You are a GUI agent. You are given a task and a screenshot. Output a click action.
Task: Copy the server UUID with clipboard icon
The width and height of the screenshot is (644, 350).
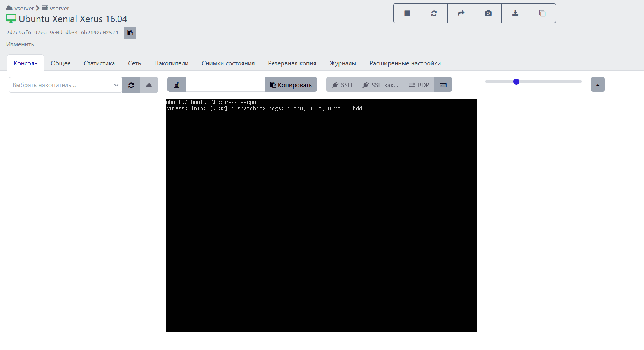[130, 33]
